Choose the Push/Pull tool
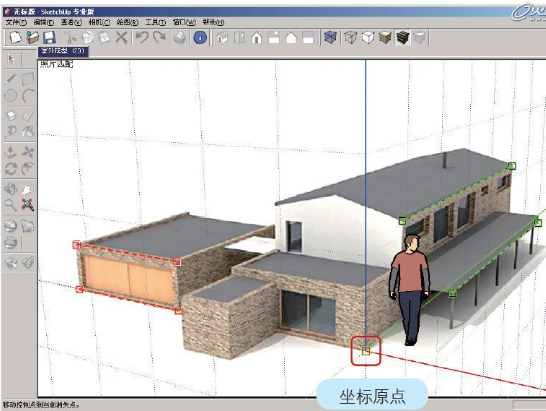 pyautogui.click(x=10, y=152)
